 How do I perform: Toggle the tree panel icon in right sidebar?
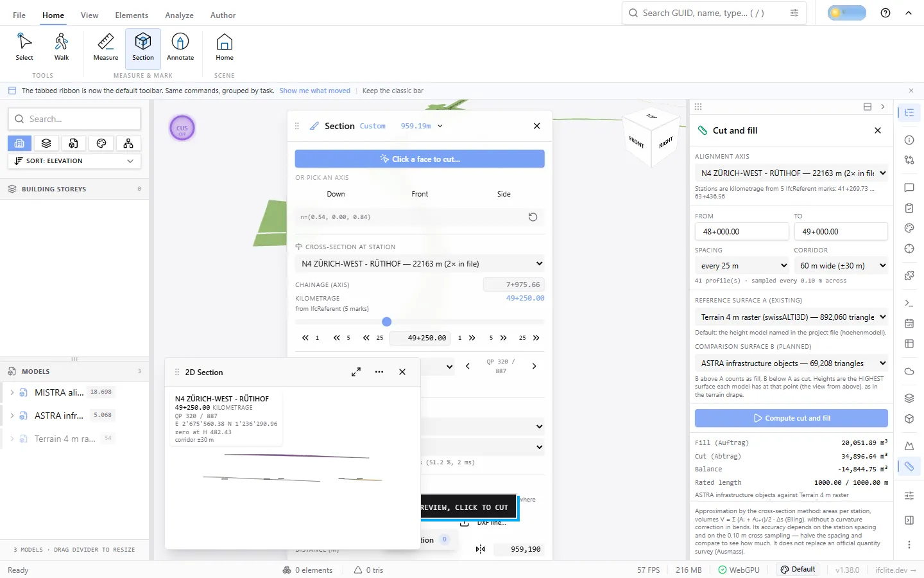[909, 112]
